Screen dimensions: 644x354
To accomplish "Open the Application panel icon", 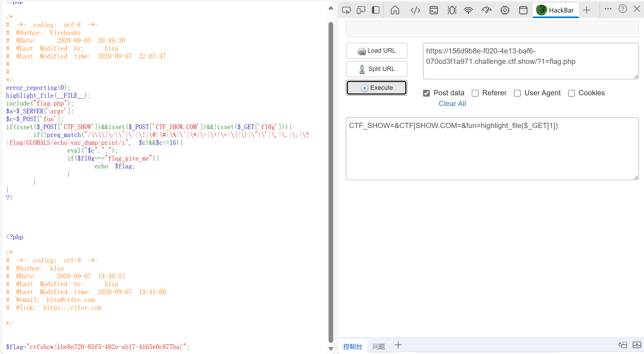I will (x=523, y=10).
